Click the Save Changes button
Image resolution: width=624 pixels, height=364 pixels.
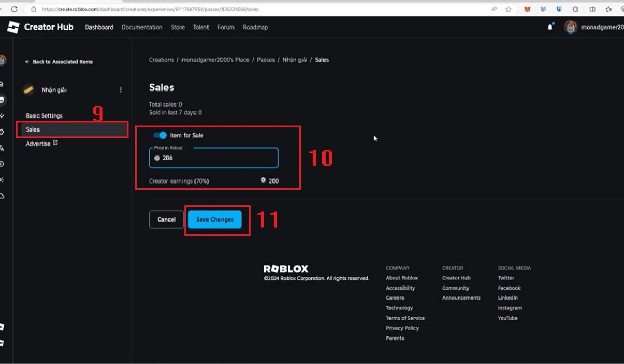click(x=215, y=219)
